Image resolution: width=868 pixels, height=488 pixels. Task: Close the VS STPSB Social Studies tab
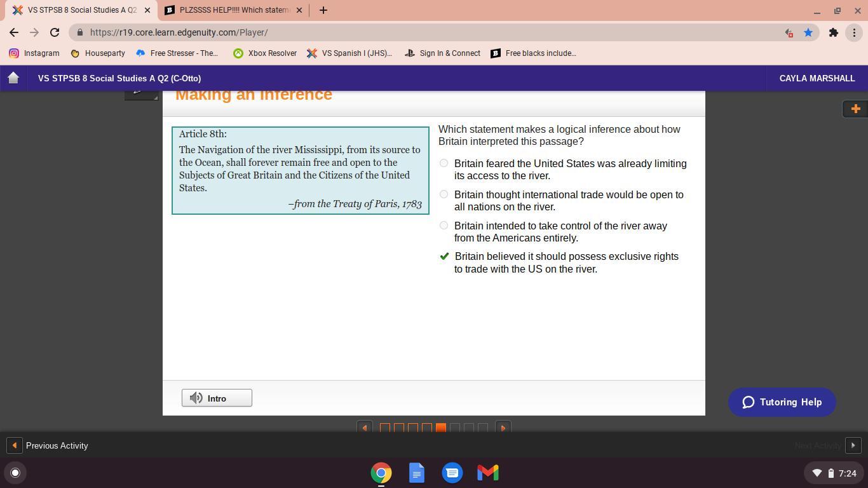point(147,10)
